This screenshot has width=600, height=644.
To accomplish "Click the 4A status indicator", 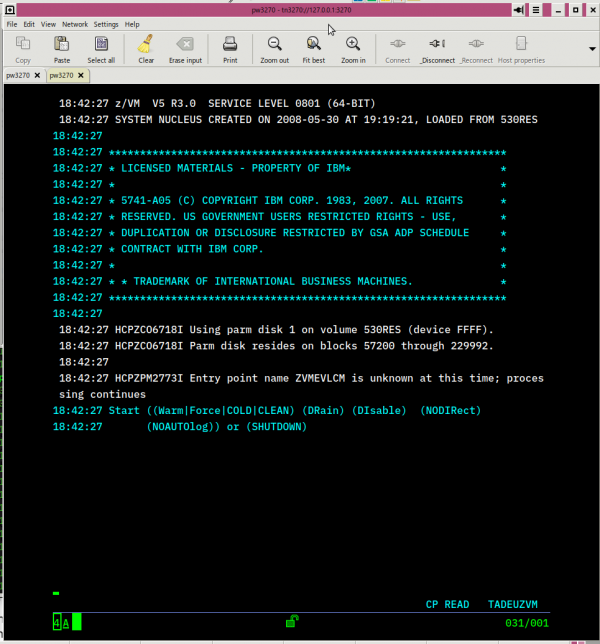I will point(61,623).
